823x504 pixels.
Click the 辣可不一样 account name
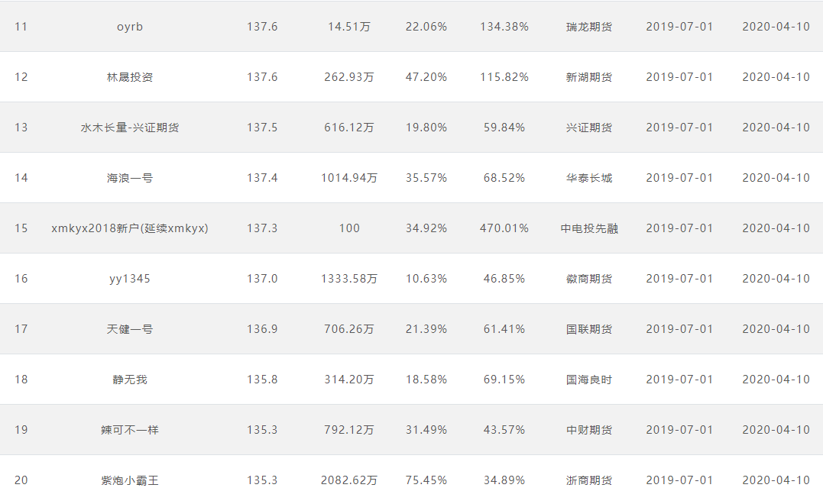pyautogui.click(x=130, y=429)
